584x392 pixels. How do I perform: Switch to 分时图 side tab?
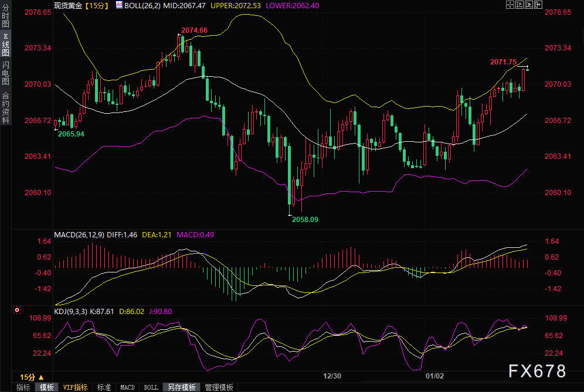(5, 19)
